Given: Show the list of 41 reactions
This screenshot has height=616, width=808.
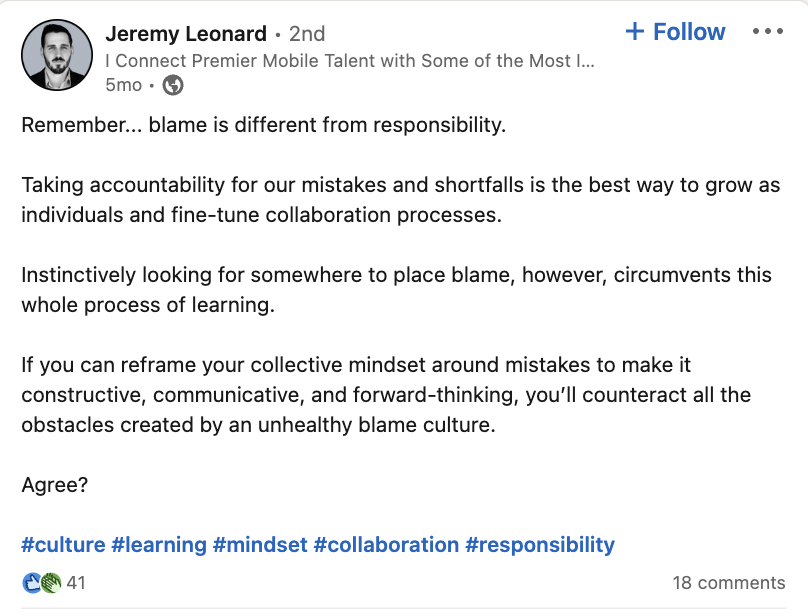Looking at the screenshot, I should tap(76, 582).
